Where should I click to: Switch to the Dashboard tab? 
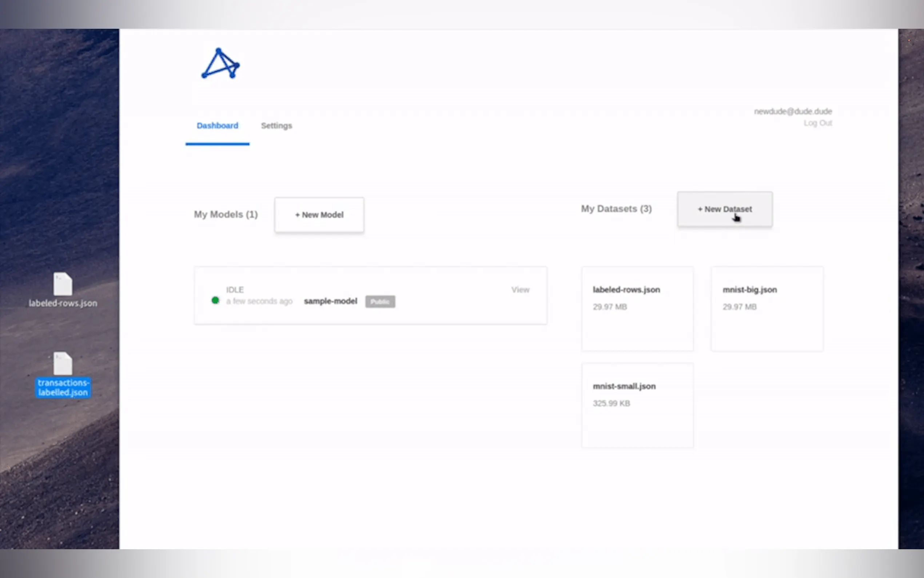[x=217, y=126]
